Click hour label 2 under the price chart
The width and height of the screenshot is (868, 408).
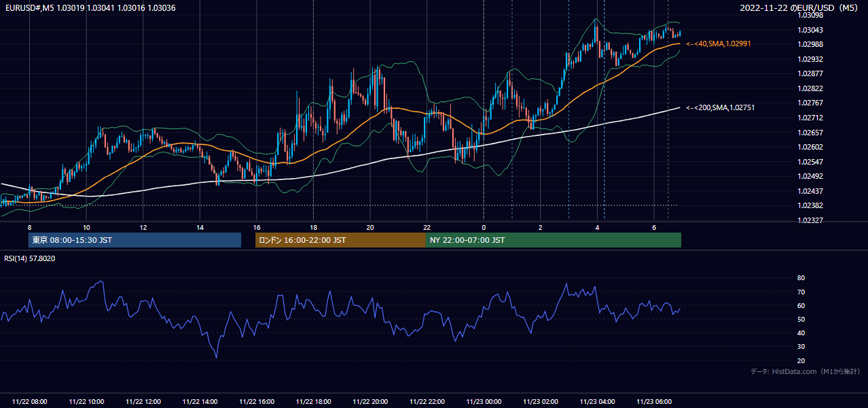[541, 227]
